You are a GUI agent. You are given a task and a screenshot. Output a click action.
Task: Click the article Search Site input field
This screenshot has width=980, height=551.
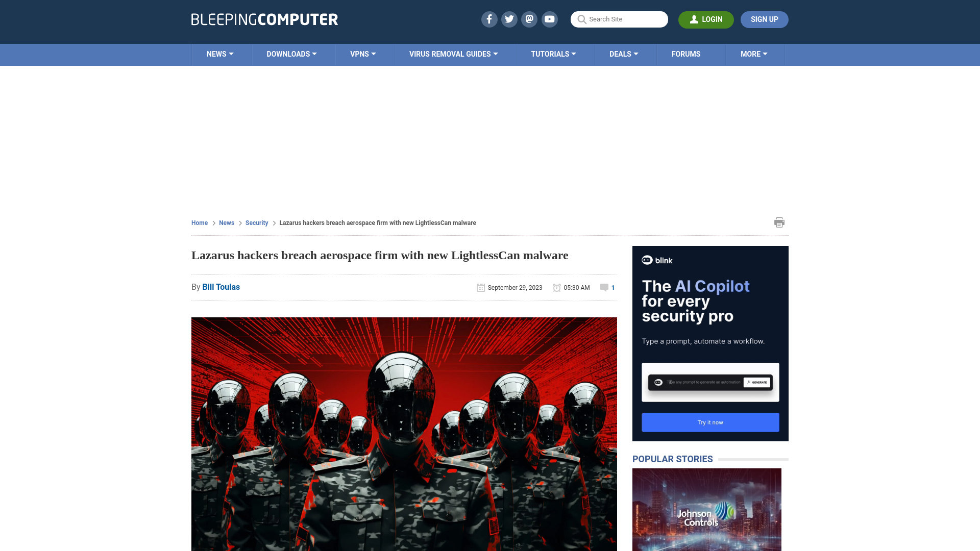tap(619, 19)
